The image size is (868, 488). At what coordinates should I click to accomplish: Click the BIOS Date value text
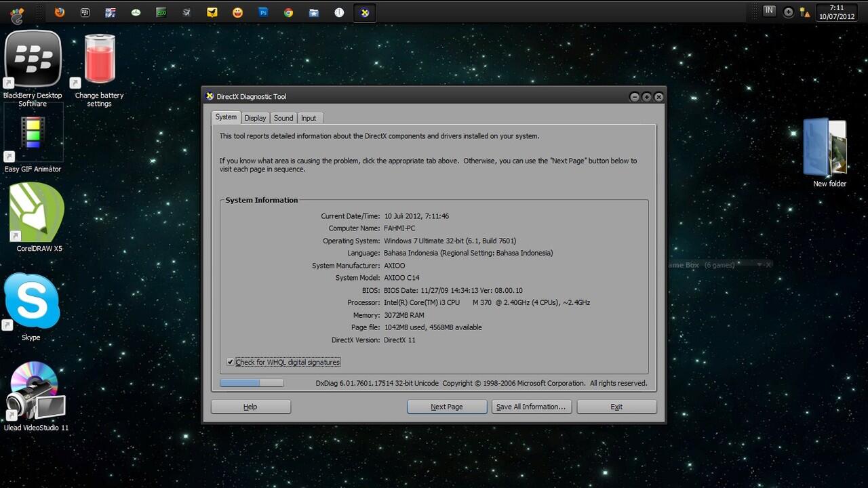click(x=453, y=290)
